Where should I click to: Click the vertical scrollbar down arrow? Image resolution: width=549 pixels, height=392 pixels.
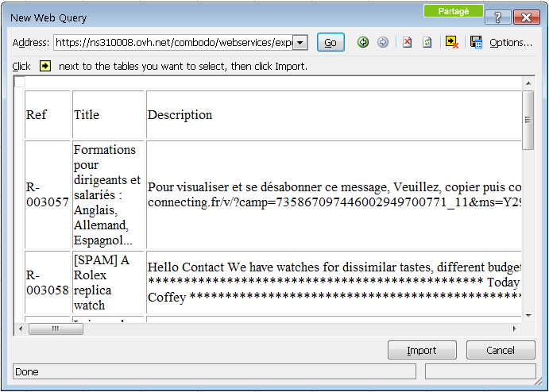(528, 314)
